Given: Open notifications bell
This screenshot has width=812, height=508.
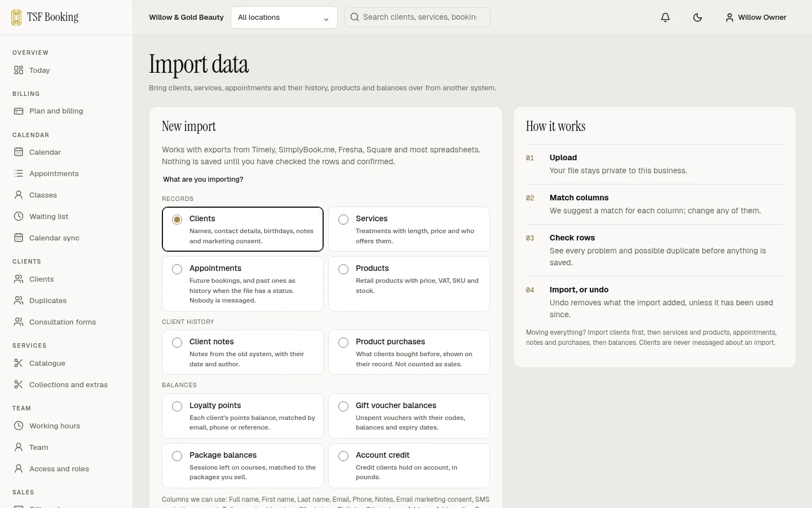Looking at the screenshot, I should point(665,17).
